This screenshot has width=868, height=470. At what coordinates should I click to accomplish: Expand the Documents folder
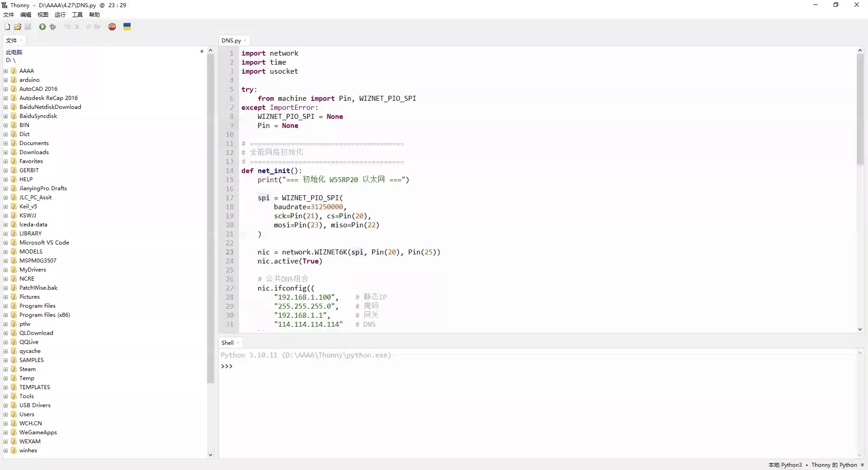(6, 143)
